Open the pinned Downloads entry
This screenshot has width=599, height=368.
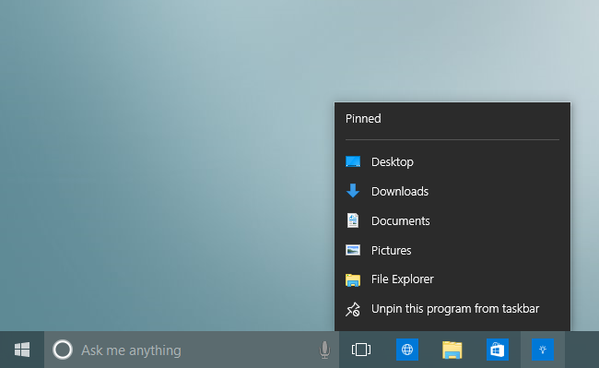pos(452,191)
